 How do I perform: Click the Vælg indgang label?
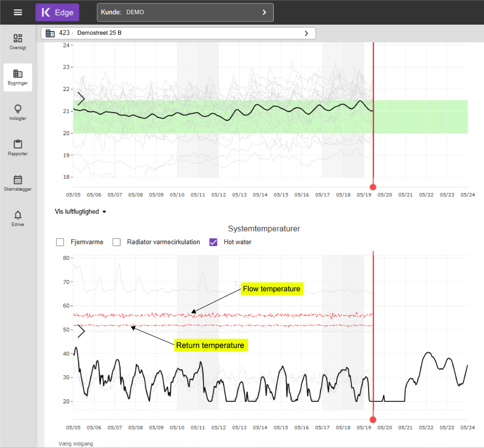pyautogui.click(x=76, y=444)
